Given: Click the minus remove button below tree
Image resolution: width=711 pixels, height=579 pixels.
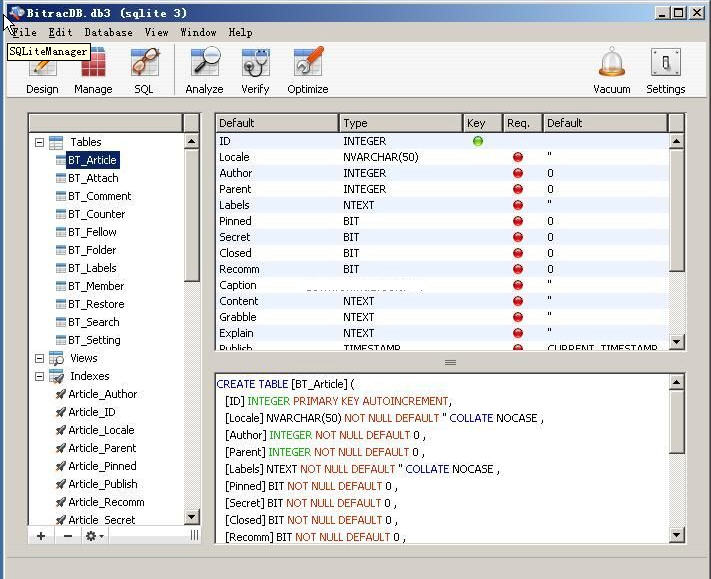Looking at the screenshot, I should click(x=68, y=536).
